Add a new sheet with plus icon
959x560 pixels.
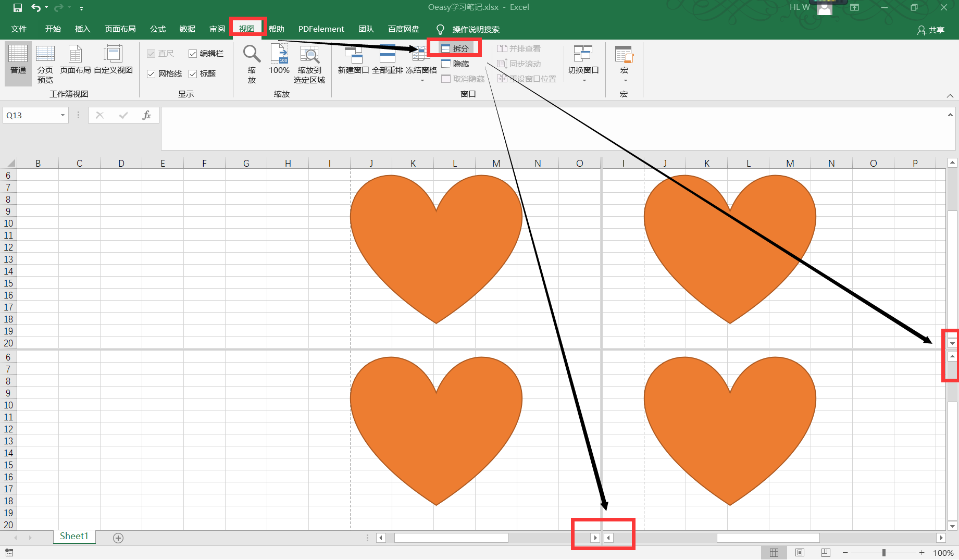(118, 538)
